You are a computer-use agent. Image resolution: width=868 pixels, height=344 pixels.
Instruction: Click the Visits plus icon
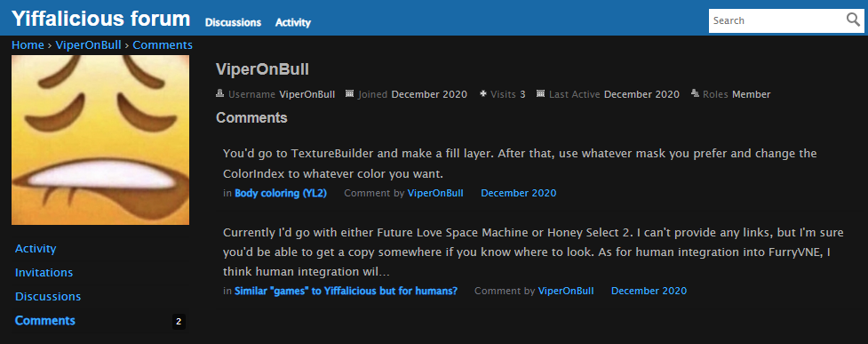tap(482, 93)
